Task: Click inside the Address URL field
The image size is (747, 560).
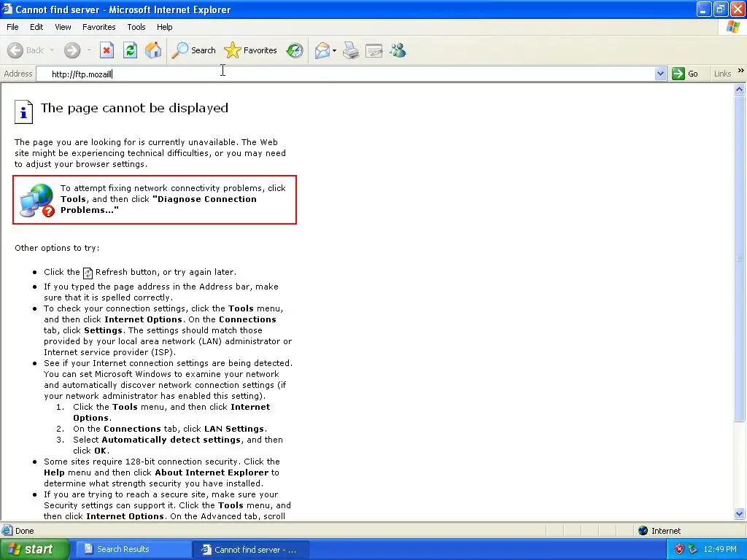Action: (345, 74)
